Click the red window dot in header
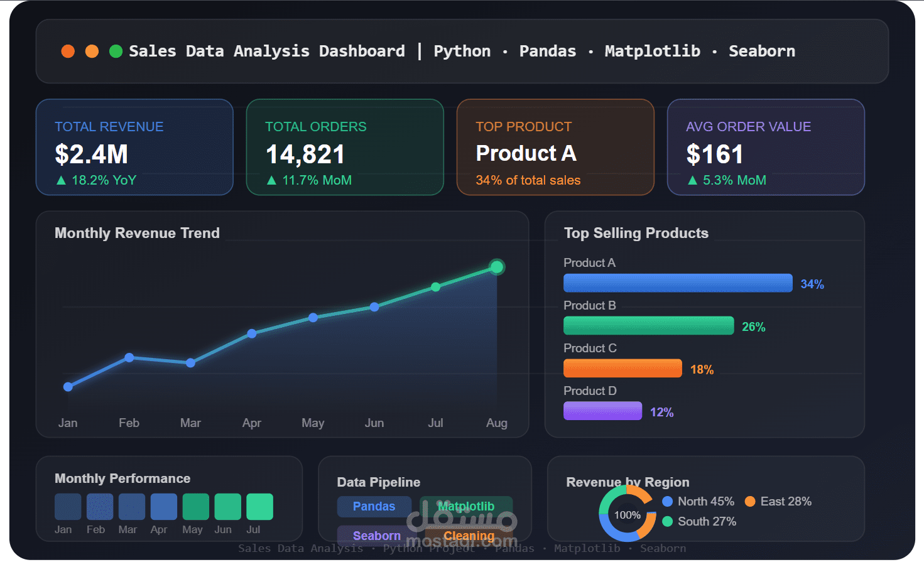 pyautogui.click(x=68, y=51)
